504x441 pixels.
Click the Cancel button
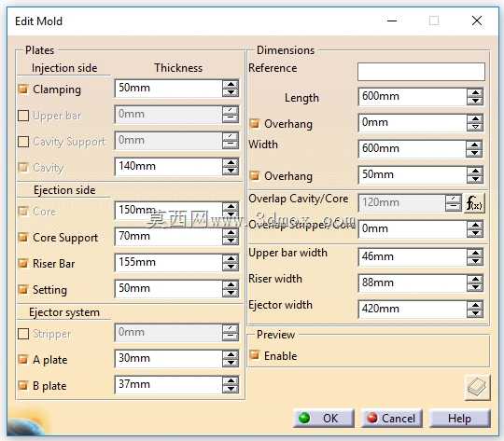392,419
